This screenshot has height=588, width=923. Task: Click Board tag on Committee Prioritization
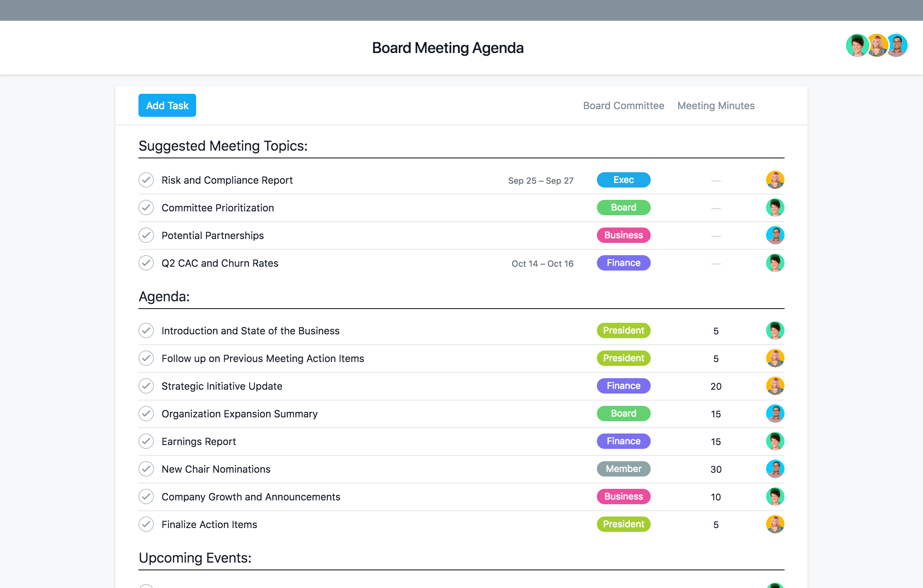[x=624, y=207]
